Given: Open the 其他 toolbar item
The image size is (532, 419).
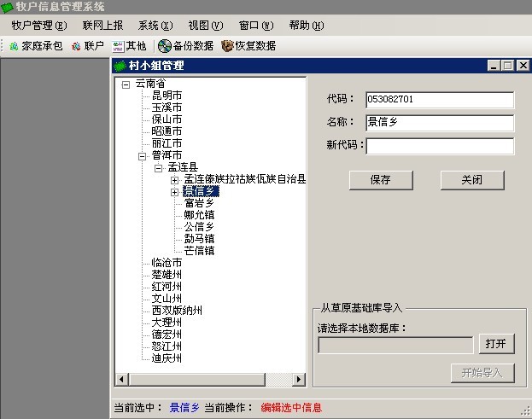Looking at the screenshot, I should pos(119,46).
